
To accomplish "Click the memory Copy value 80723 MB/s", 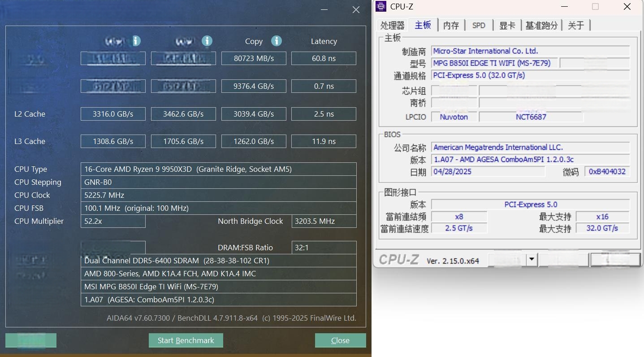I will pos(254,58).
